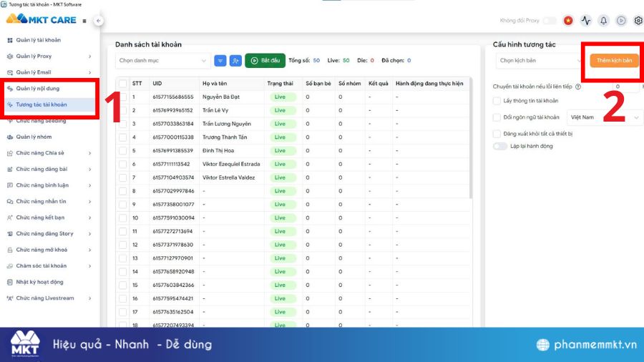Viewport: 644px width, 362px height.
Task: Click the Chức năng Livestream icon
Action: 10,298
